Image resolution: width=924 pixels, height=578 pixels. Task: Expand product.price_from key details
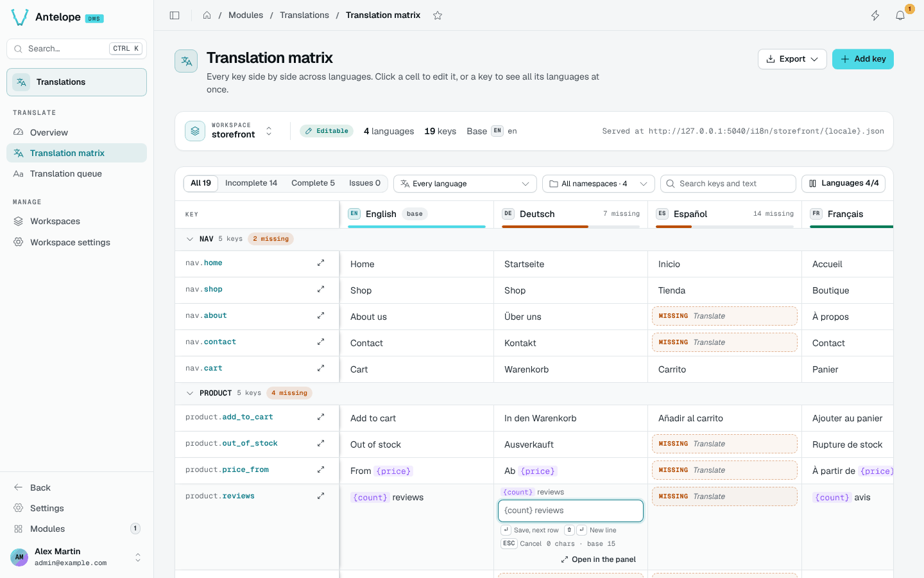click(321, 469)
